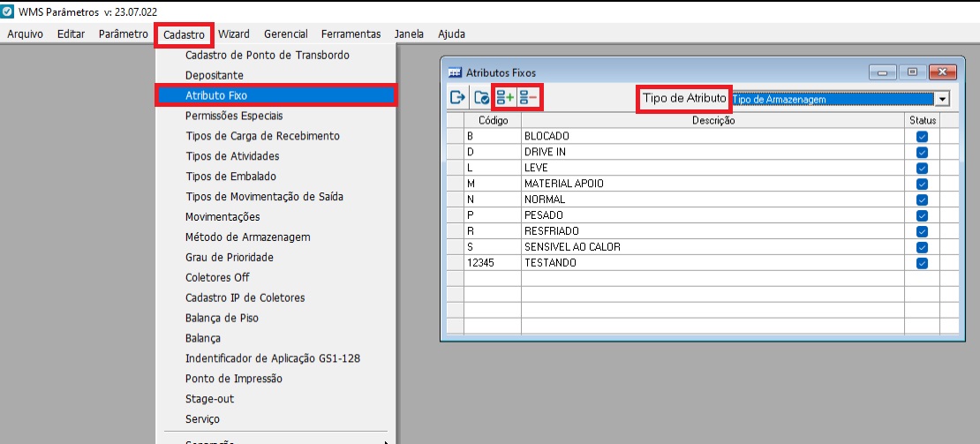The width and height of the screenshot is (980, 444).
Task: Click the Código column header
Action: (494, 121)
